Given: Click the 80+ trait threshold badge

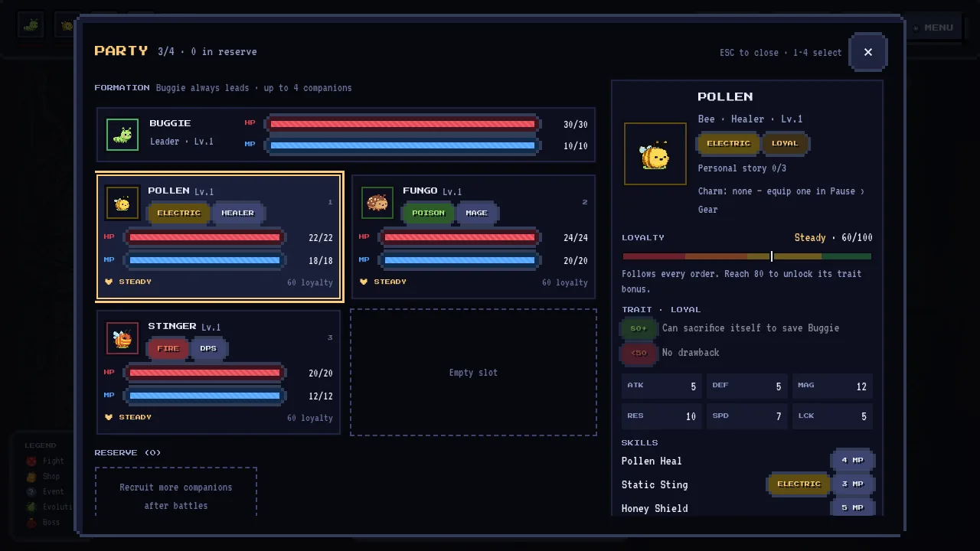Looking at the screenshot, I should coord(639,328).
